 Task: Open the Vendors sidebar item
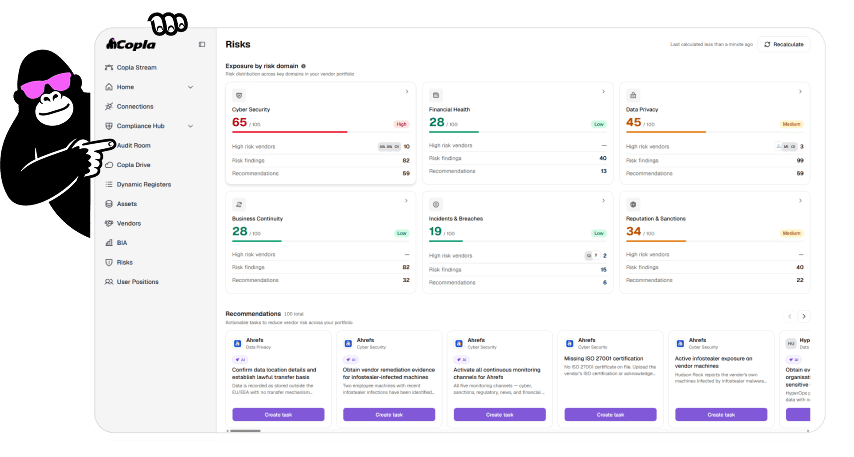point(123,223)
